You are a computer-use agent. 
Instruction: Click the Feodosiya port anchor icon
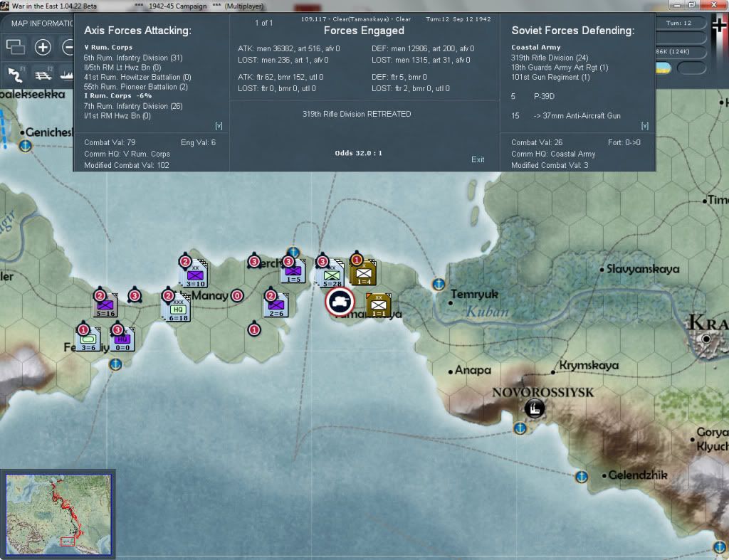tap(115, 364)
